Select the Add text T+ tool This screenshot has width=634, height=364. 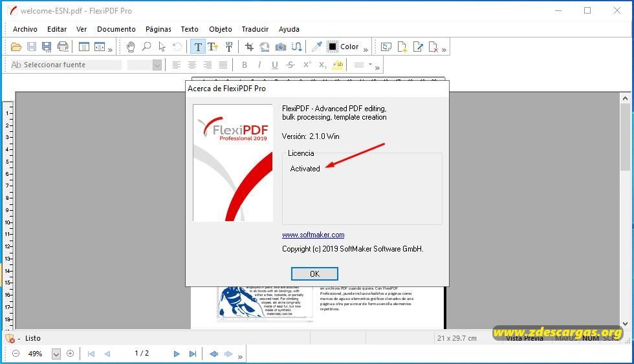(x=213, y=47)
